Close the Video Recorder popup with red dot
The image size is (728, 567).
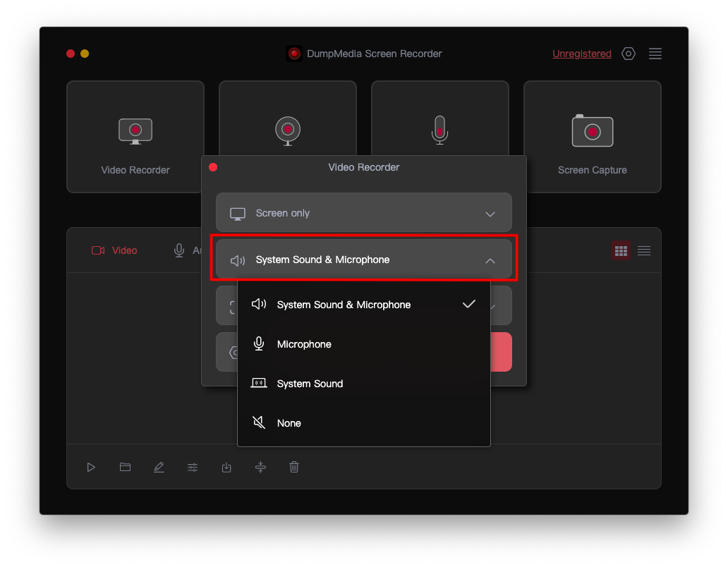[213, 167]
